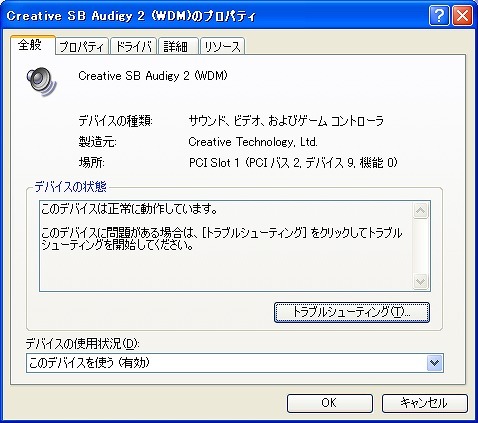
Task: Click the PCI Slot 1 location text
Action: coord(293,163)
